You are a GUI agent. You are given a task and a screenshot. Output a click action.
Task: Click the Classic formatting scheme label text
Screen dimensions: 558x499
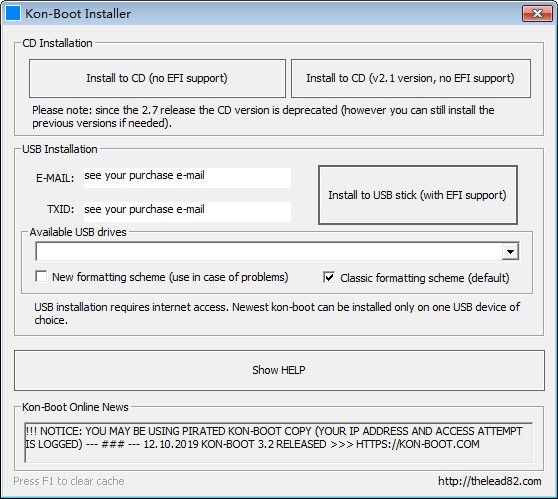point(425,278)
